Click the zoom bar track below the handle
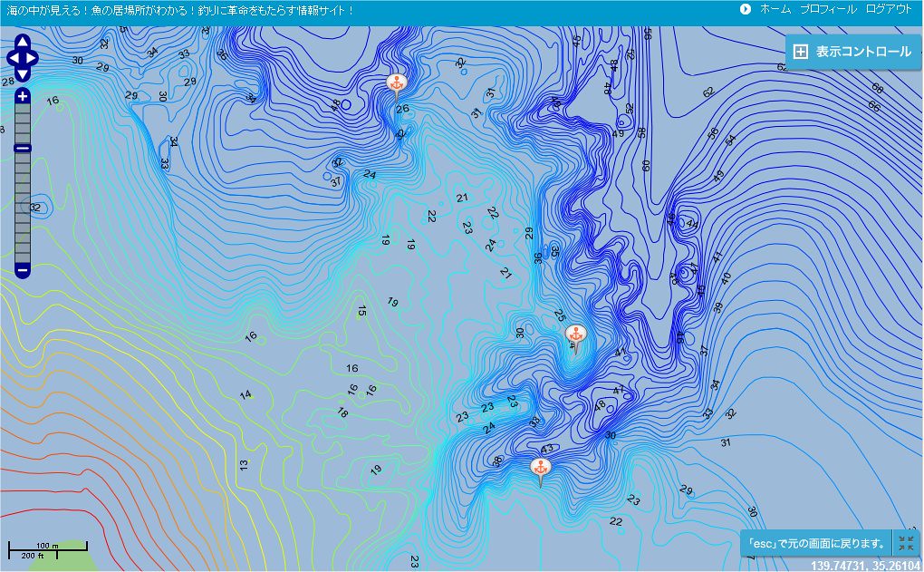924x572 pixels. [23, 207]
